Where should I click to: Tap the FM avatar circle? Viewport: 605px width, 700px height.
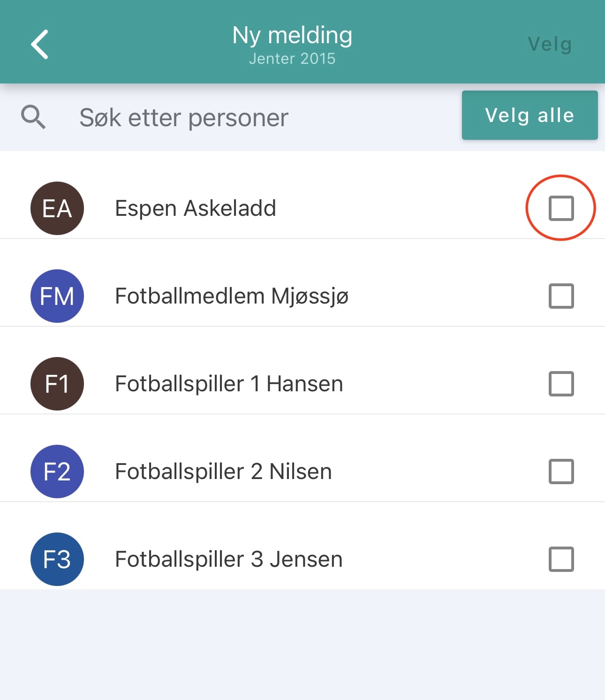pyautogui.click(x=57, y=296)
